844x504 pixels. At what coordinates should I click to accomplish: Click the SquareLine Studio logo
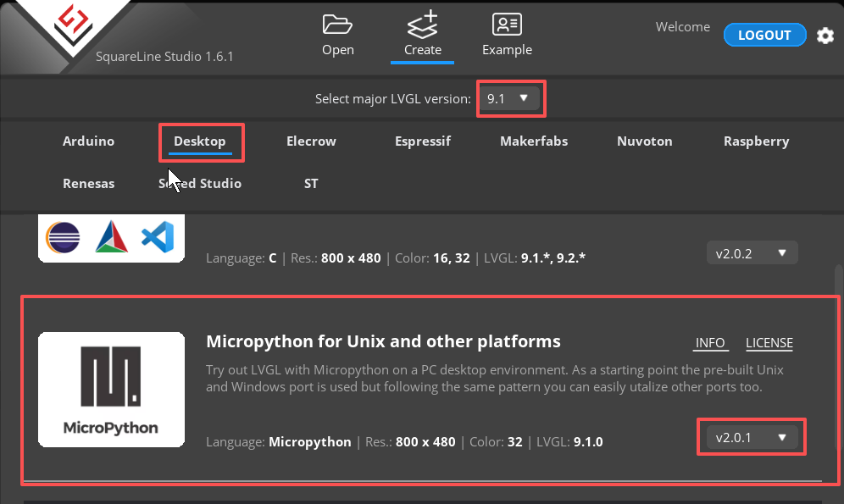point(74,24)
